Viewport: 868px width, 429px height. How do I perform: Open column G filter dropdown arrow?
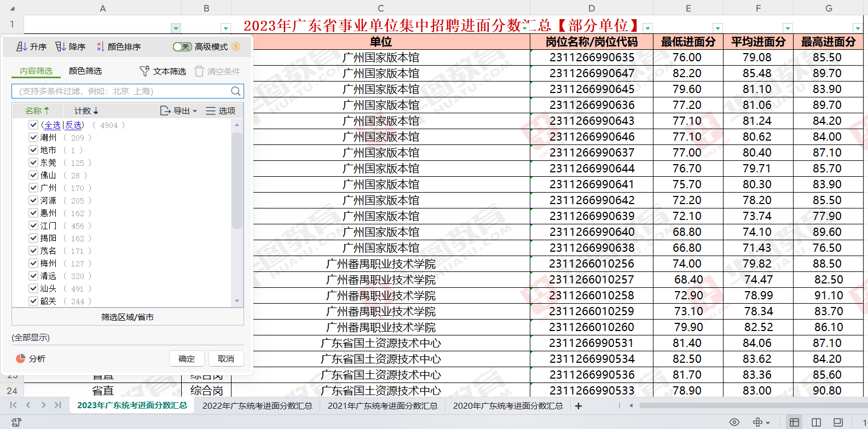pyautogui.click(x=858, y=28)
